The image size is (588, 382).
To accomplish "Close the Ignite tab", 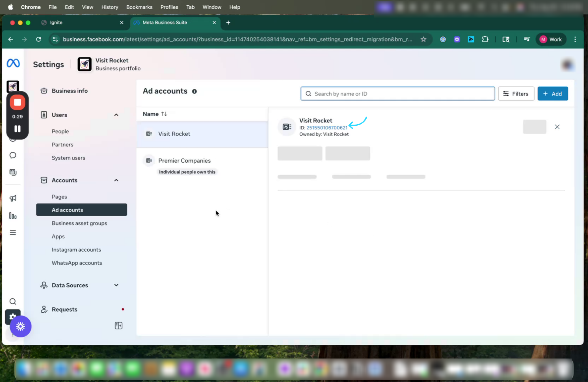I will tap(122, 23).
